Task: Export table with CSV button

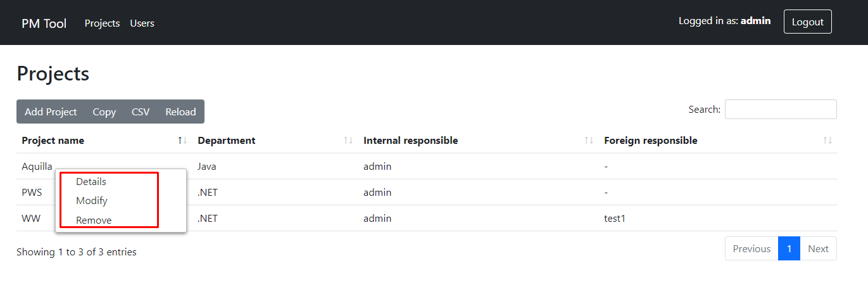Action: 141,112
